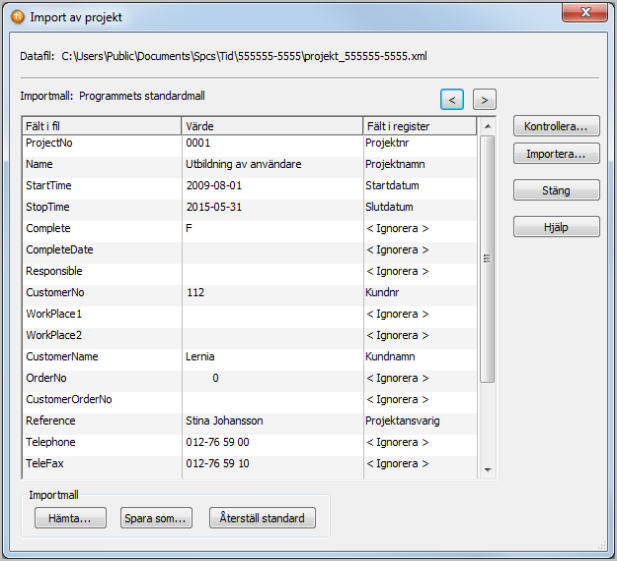Select the Fält i register column header
The height and width of the screenshot is (561, 617).
pyautogui.click(x=420, y=127)
